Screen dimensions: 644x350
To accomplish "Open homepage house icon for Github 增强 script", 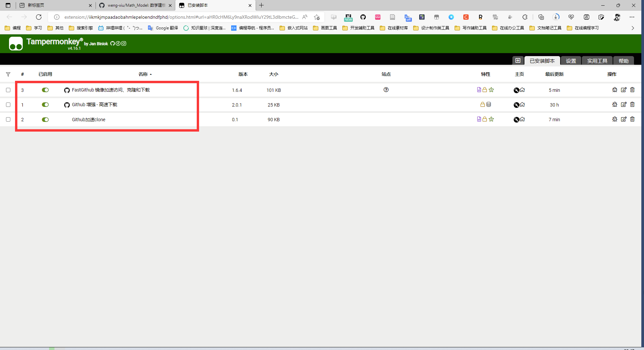I will [x=522, y=105].
